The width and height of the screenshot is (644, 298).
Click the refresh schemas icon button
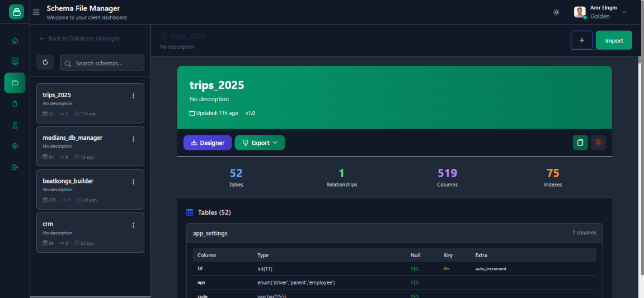(45, 62)
